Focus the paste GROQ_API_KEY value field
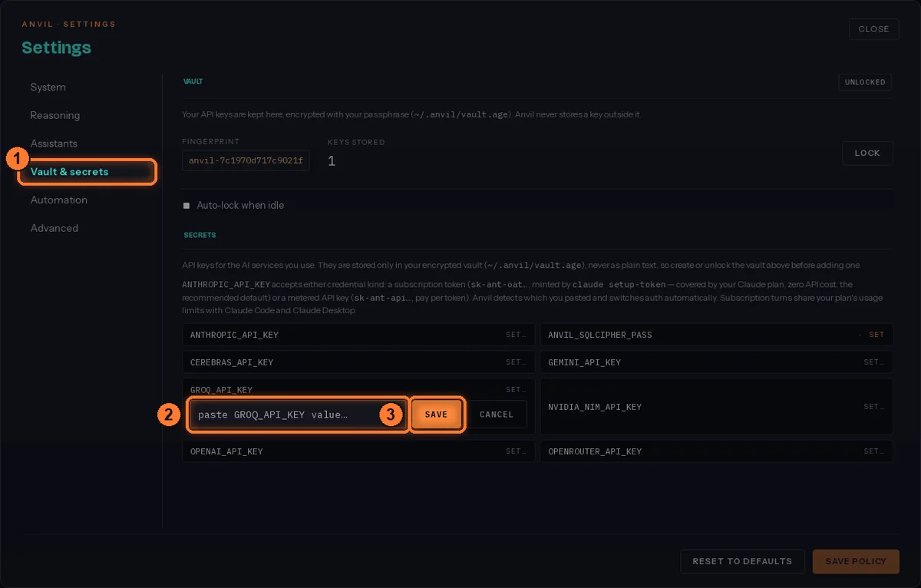 click(298, 415)
